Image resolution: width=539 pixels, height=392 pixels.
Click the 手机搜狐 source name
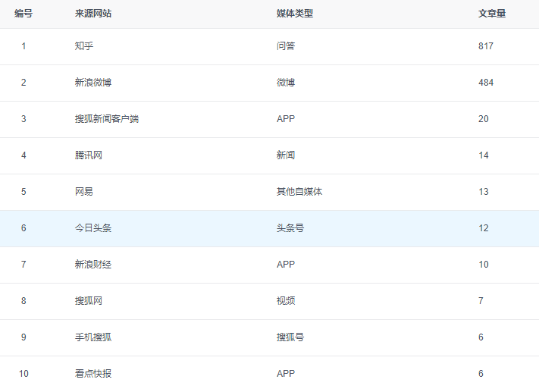[x=93, y=337]
